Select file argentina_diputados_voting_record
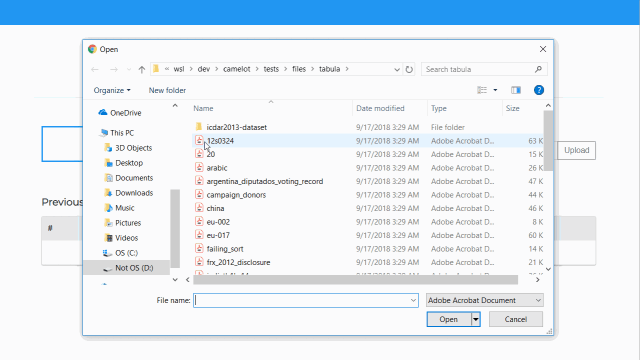This screenshot has height=360, width=640. [x=367, y=181]
